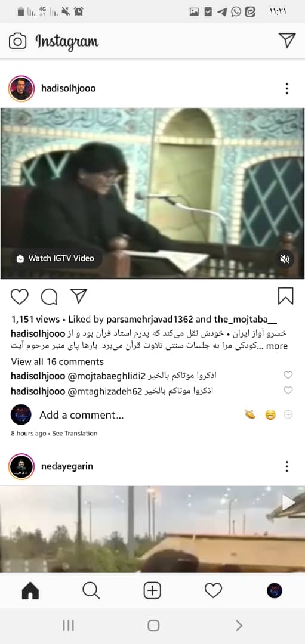The height and width of the screenshot is (644, 305).
Task: Like the @mojtabaeghlidi2 comment heart
Action: point(288,375)
